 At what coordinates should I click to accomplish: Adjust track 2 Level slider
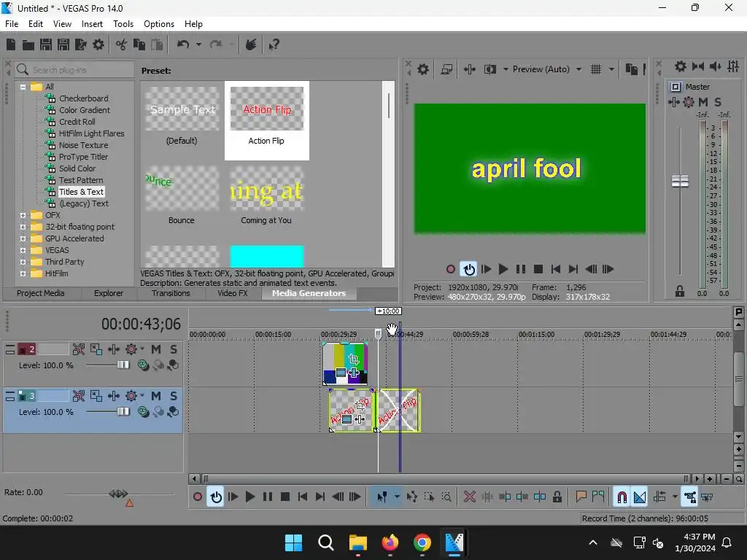click(123, 365)
